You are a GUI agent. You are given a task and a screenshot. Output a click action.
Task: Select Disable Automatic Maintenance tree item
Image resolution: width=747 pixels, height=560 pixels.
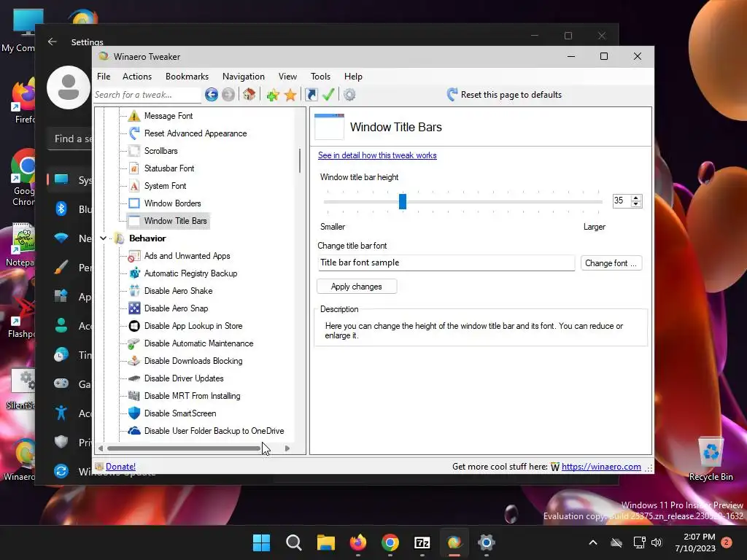tap(198, 343)
